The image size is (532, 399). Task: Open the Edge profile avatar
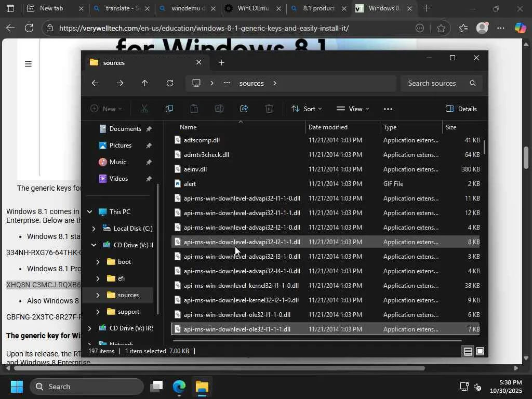tap(482, 28)
